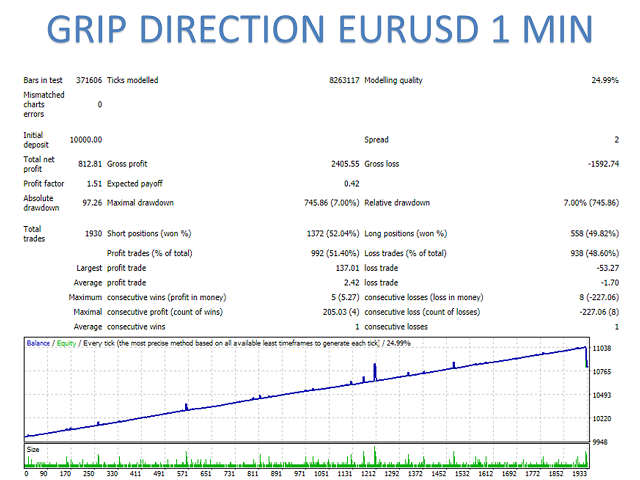Select consecutive profit value 205.03 (4)

tap(341, 312)
